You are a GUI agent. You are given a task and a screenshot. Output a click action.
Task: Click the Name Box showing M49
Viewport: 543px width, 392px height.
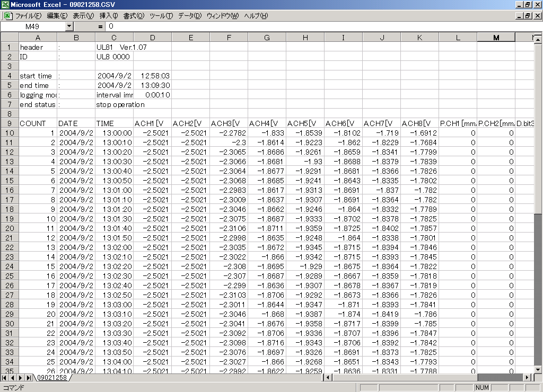point(33,26)
